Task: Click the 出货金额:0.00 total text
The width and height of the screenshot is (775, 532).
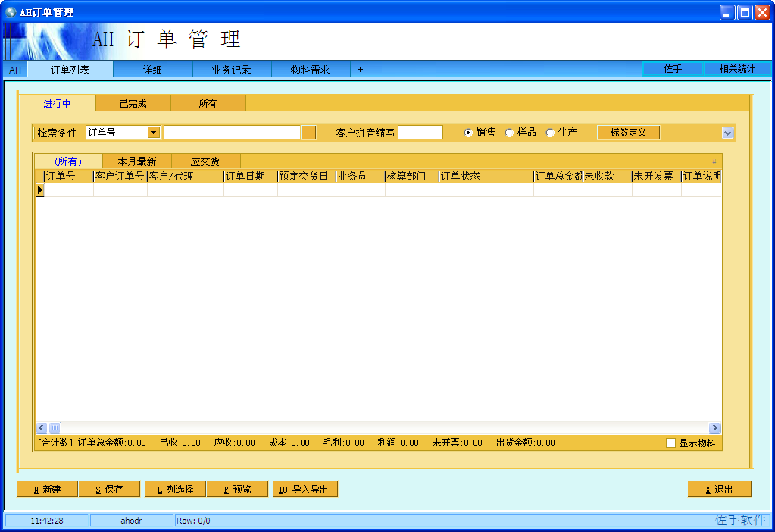Action: pyautogui.click(x=526, y=443)
